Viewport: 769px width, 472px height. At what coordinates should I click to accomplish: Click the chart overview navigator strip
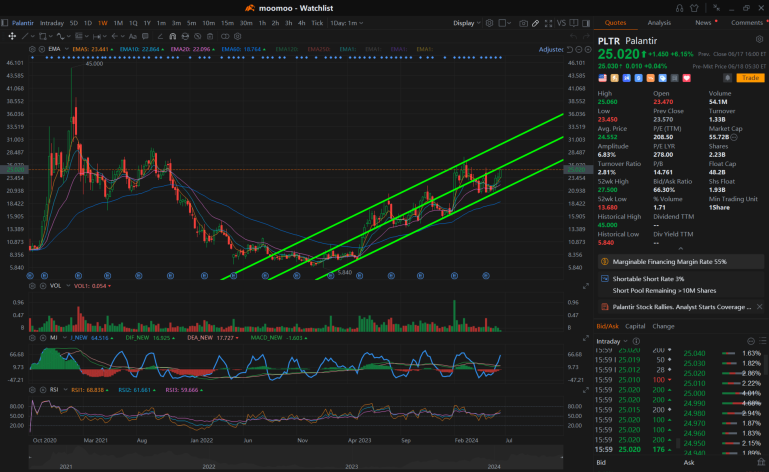coord(296,457)
